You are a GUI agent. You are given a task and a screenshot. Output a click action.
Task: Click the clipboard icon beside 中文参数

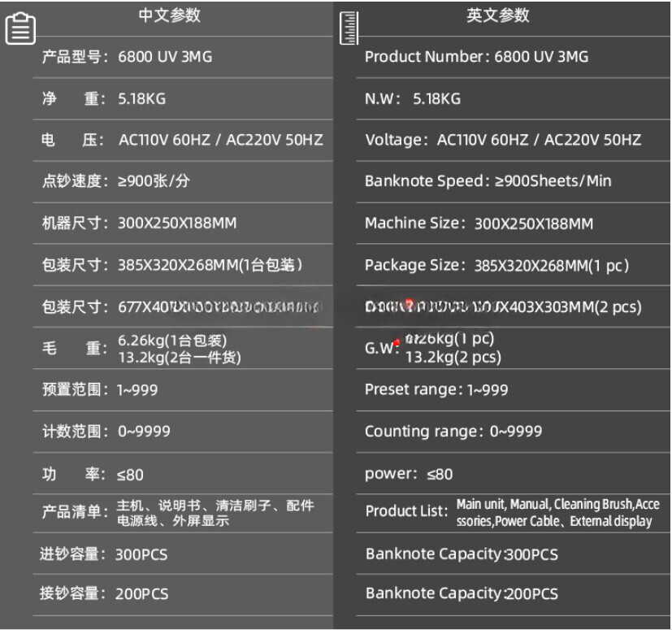tap(20, 28)
